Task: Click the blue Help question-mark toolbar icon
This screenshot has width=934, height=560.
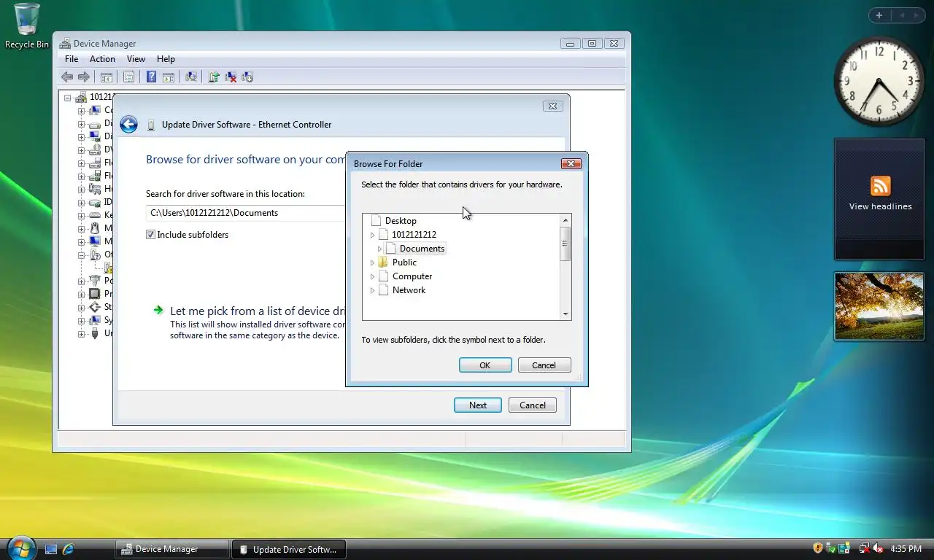Action: point(151,77)
